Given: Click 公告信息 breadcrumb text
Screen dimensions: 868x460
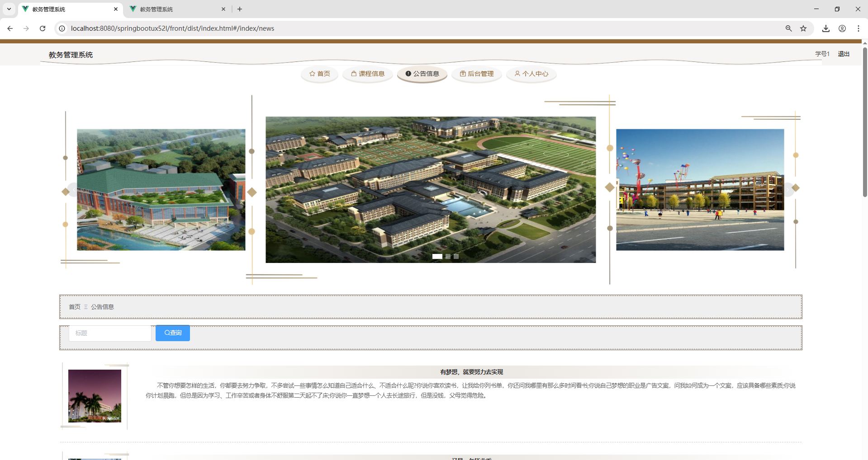Looking at the screenshot, I should (x=102, y=307).
